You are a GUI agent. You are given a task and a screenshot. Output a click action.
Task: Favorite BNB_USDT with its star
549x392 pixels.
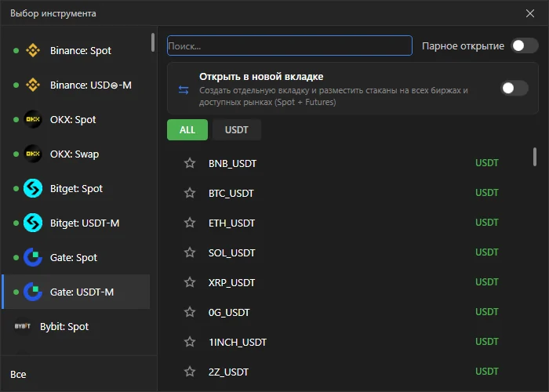(x=190, y=163)
